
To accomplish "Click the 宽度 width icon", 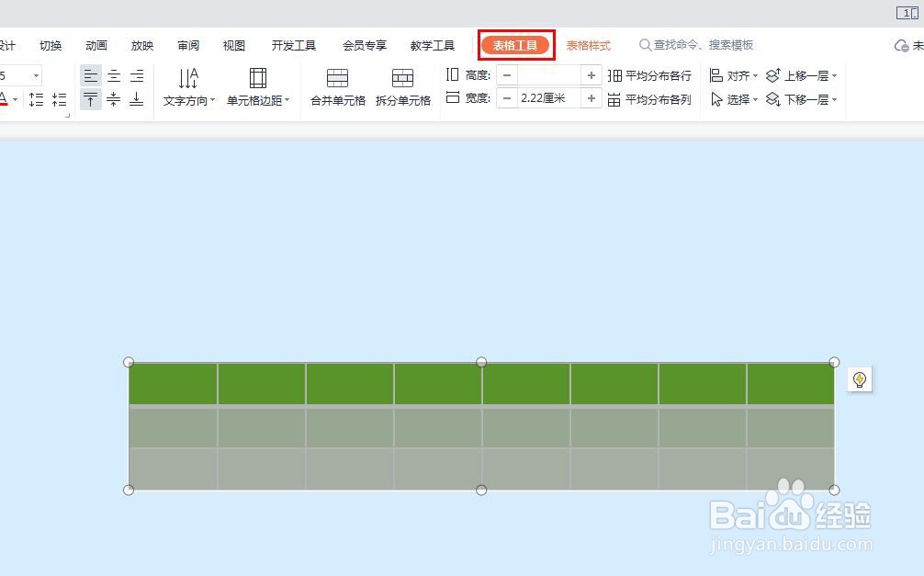I will 452,98.
